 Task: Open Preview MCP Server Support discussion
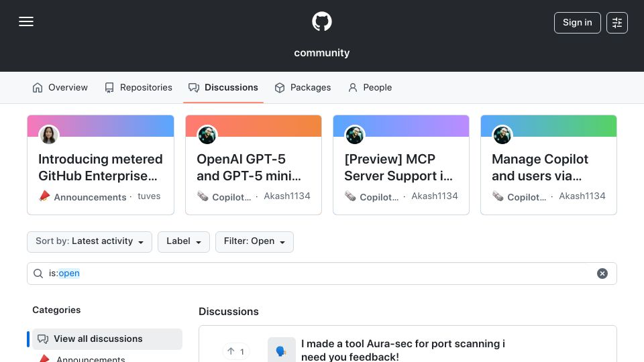click(398, 168)
